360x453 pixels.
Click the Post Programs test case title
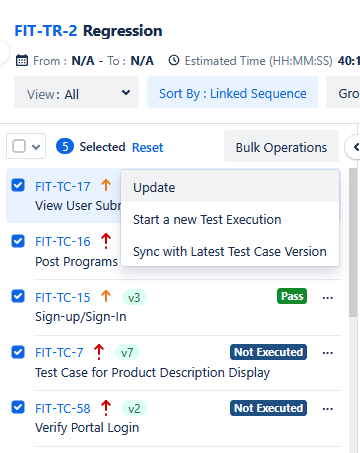click(x=76, y=262)
